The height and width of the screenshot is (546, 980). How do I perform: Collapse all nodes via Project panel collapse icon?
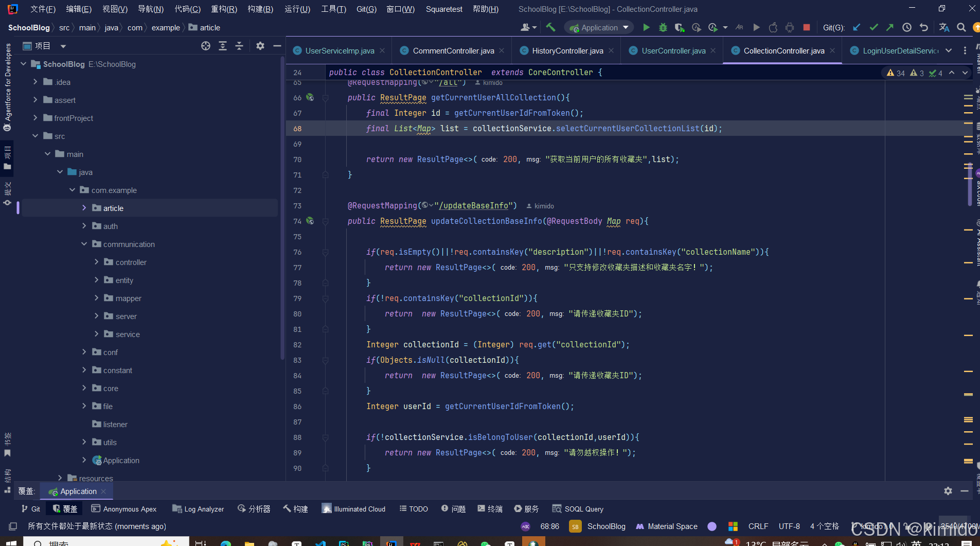click(x=239, y=46)
